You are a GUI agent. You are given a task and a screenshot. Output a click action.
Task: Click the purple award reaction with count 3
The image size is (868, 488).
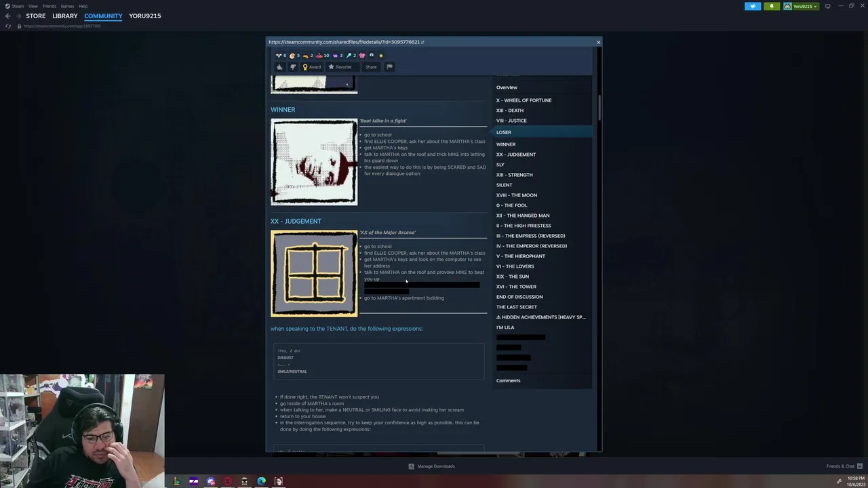click(x=337, y=56)
